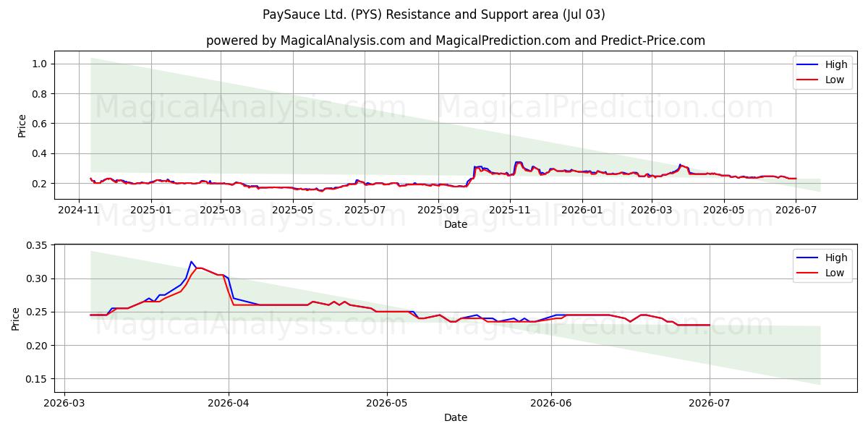
Task: Click the '2026-03' tick label on top chart
Action: coord(650,210)
